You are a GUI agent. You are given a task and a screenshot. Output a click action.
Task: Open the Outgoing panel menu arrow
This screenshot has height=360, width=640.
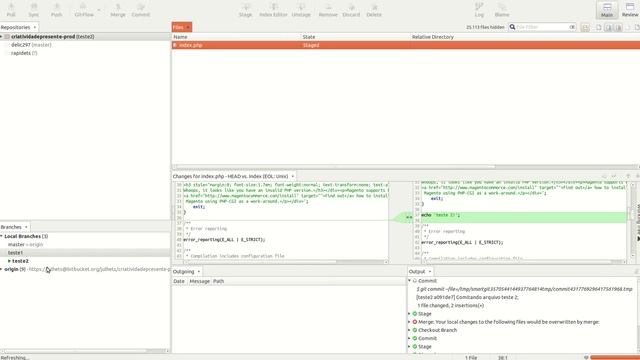click(199, 271)
